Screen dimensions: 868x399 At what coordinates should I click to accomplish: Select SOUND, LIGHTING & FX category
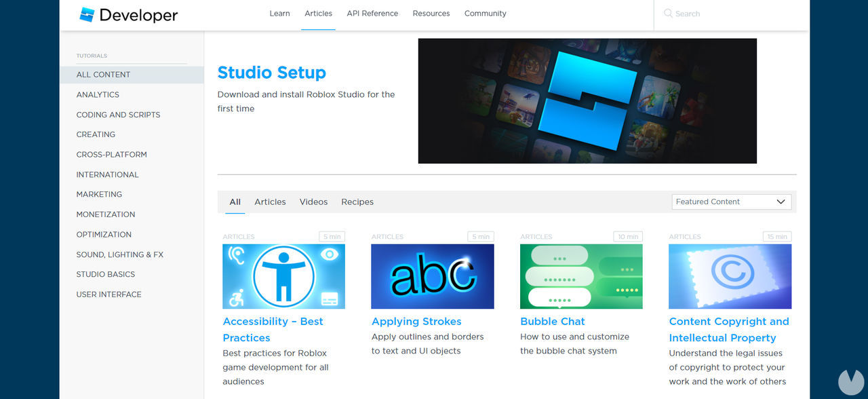tap(120, 254)
